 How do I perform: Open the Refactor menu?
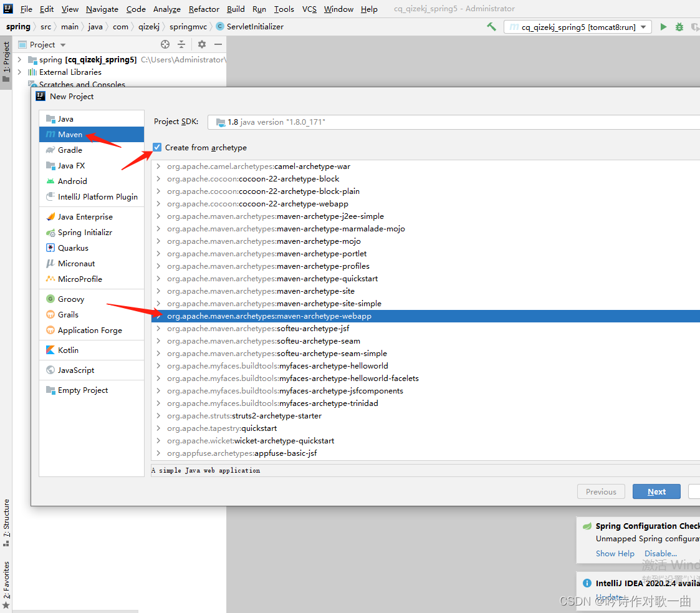(x=204, y=9)
